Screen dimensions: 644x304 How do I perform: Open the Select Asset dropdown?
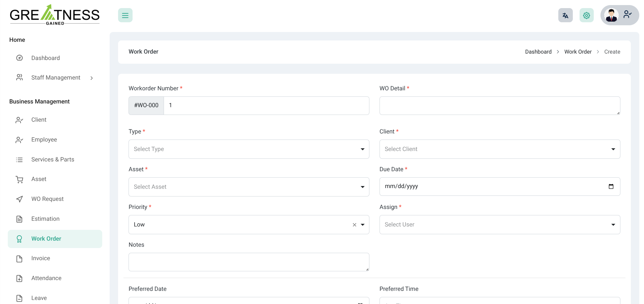(x=249, y=187)
